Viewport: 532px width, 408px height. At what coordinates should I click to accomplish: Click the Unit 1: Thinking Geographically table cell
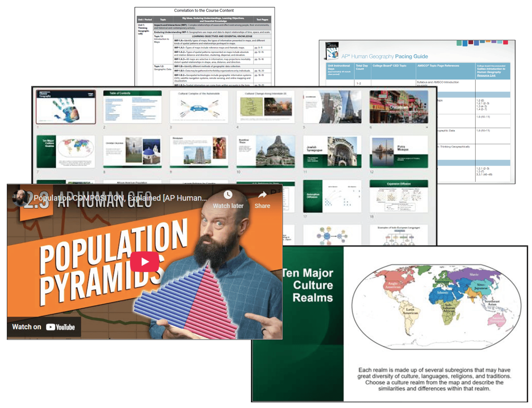click(x=144, y=29)
